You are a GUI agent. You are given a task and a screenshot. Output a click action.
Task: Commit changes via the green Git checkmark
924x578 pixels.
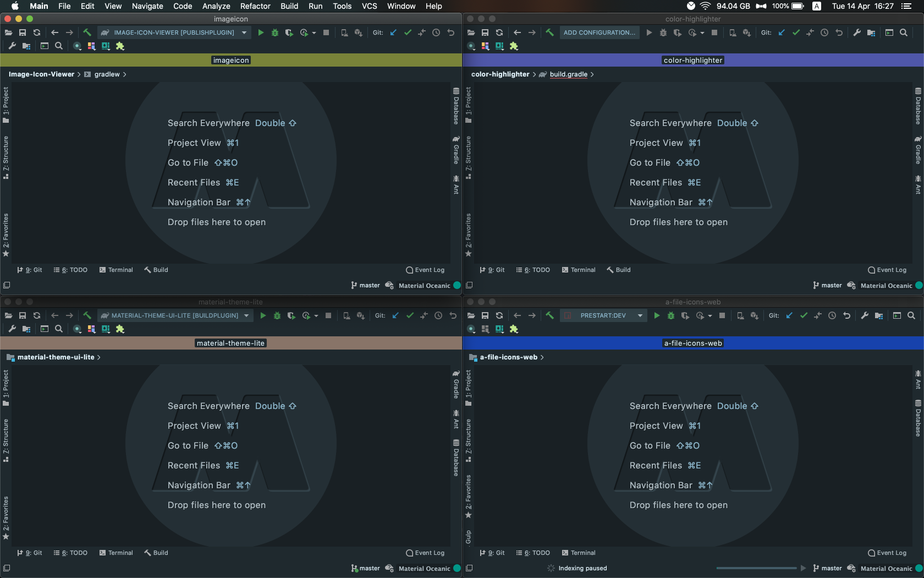click(408, 32)
